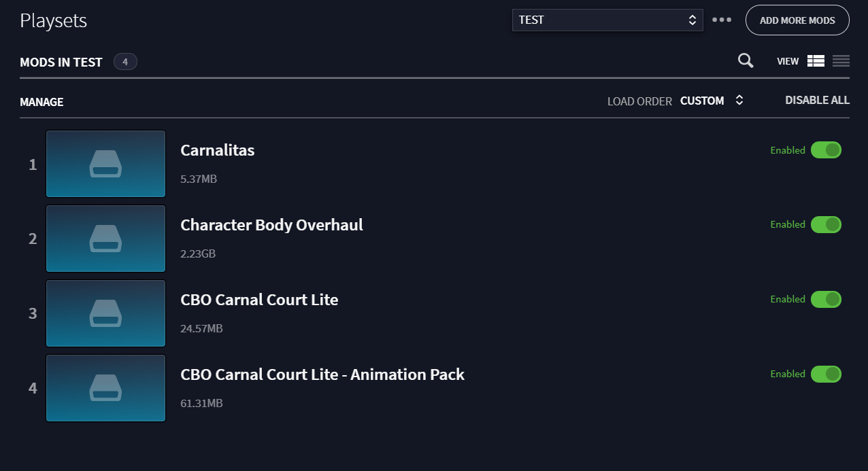Click load order number 3 row index
This screenshot has height=471, width=868.
point(33,314)
